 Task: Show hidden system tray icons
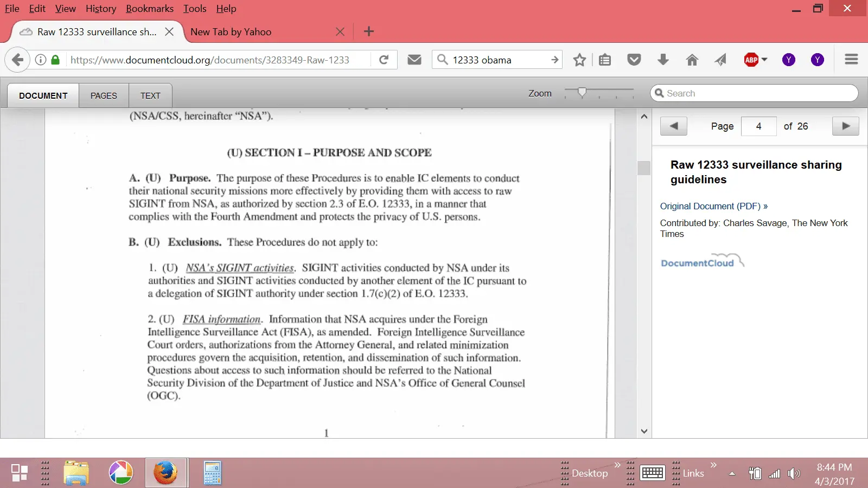732,473
